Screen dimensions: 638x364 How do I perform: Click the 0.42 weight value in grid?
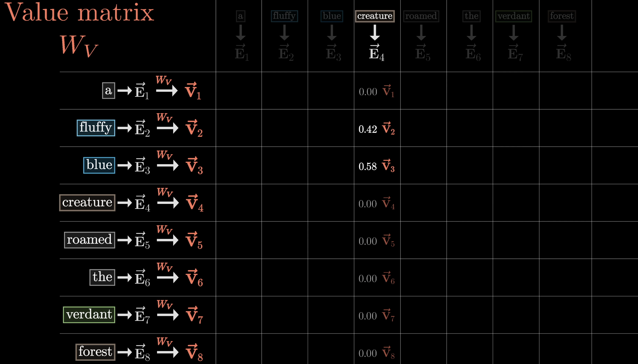[368, 129]
